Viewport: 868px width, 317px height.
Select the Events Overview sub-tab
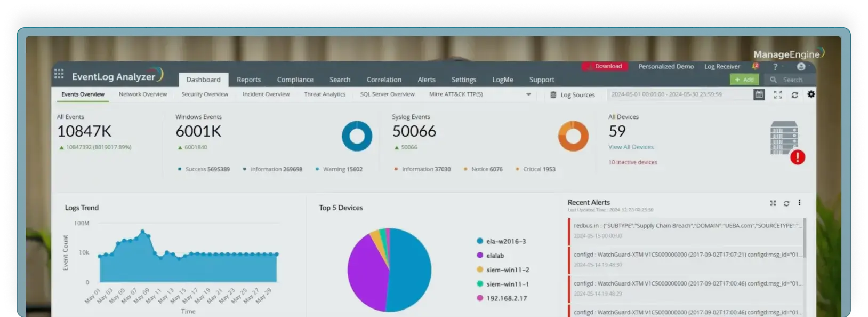pyautogui.click(x=83, y=94)
